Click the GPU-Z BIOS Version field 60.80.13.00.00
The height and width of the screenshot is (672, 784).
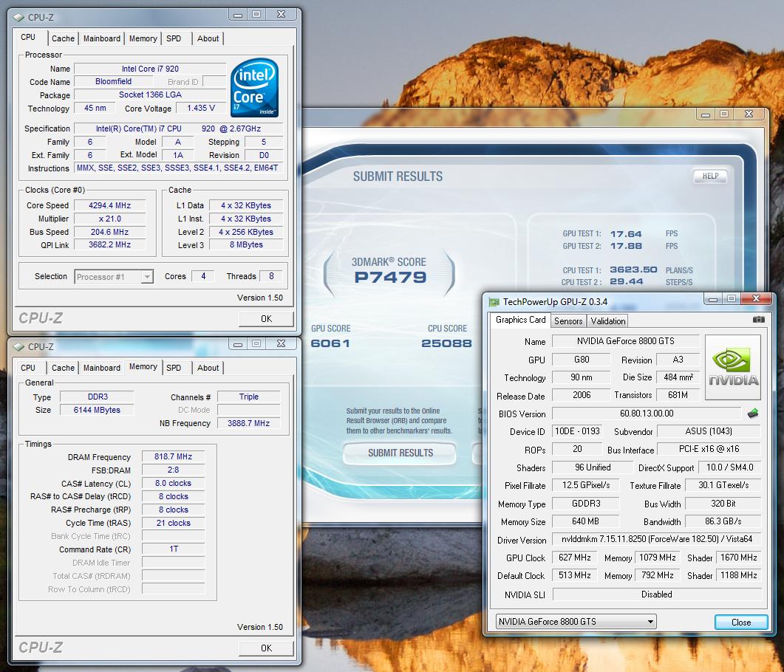[x=647, y=414]
